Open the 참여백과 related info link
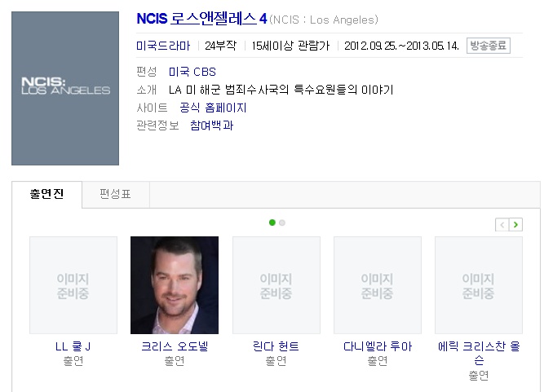Image resolution: width=553 pixels, height=392 pixels. point(211,126)
